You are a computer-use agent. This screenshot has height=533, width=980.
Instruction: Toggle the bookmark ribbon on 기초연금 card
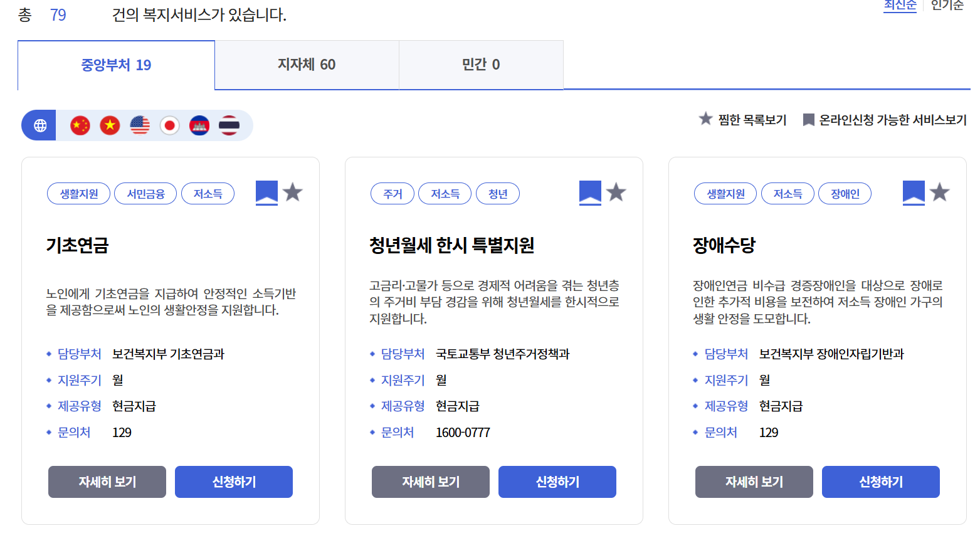(266, 192)
